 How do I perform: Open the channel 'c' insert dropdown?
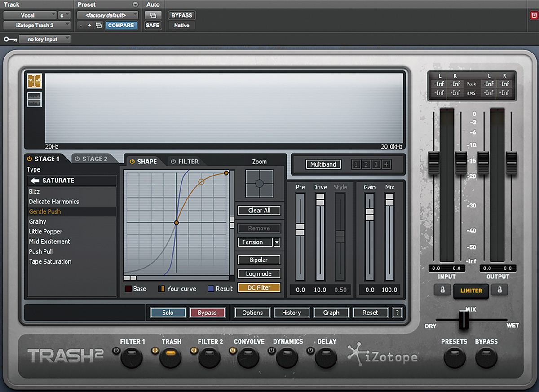65,15
